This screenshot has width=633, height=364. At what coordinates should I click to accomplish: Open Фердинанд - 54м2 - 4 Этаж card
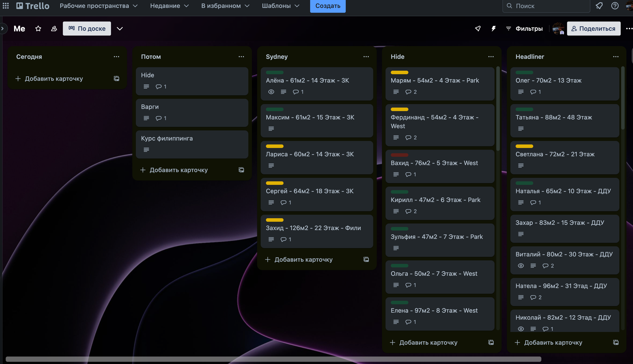[440, 125]
